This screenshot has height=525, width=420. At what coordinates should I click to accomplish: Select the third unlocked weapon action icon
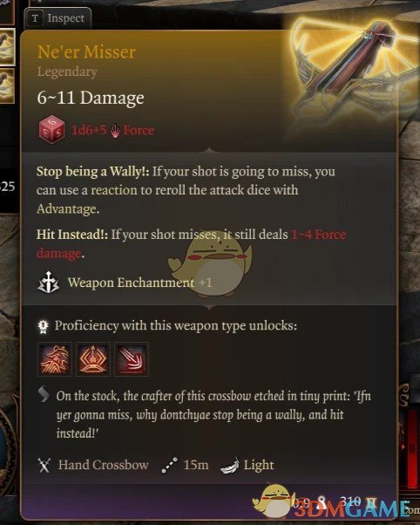(132, 359)
